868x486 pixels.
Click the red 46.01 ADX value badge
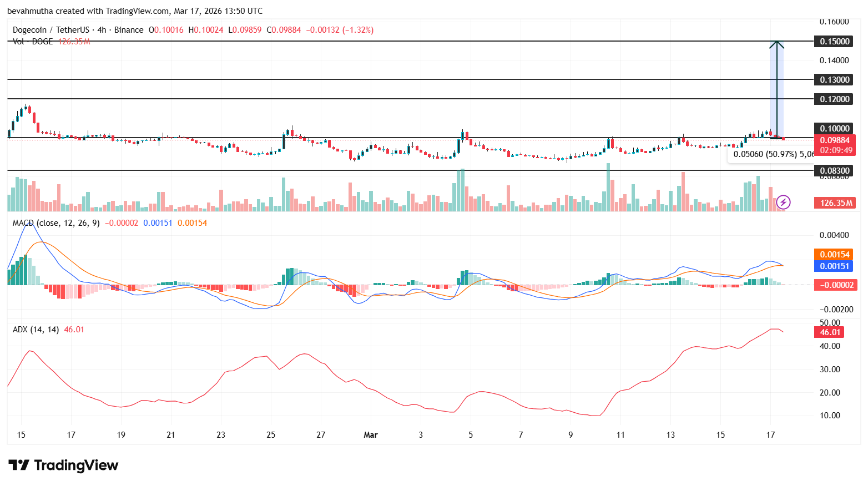coord(829,332)
